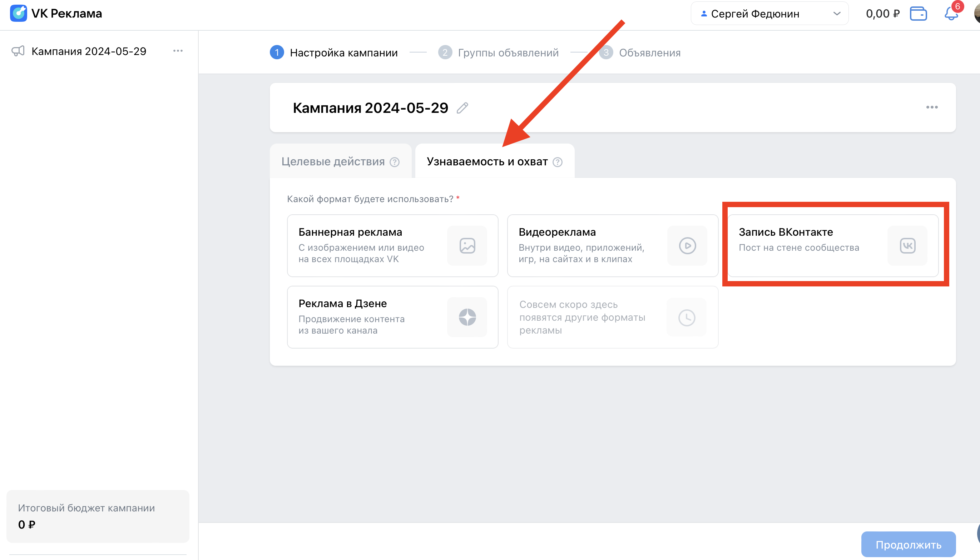Select the Видеореклама format
This screenshot has height=560, width=980.
613,246
